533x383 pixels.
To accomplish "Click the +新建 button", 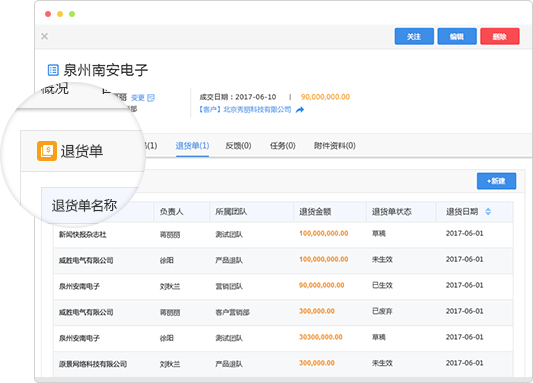I will pyautogui.click(x=496, y=181).
